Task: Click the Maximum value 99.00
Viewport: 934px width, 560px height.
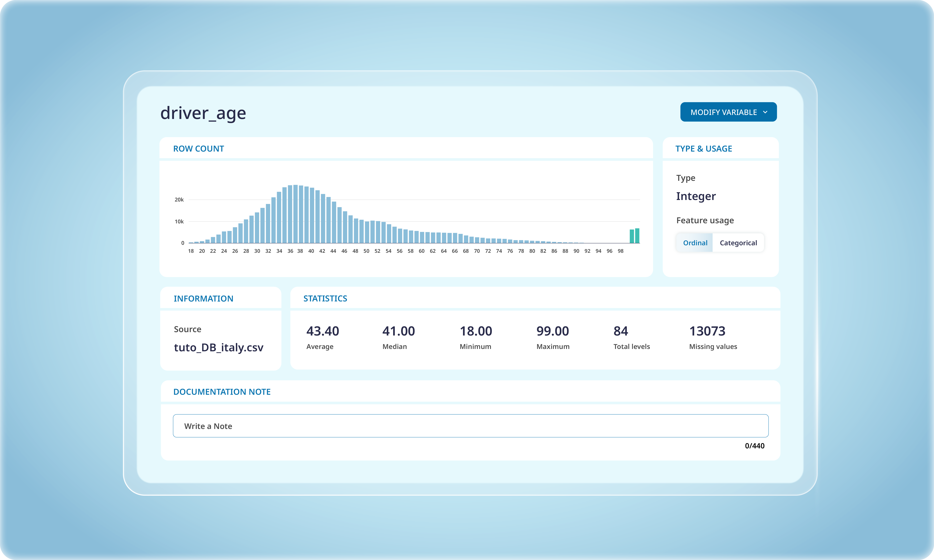Action: [x=553, y=331]
